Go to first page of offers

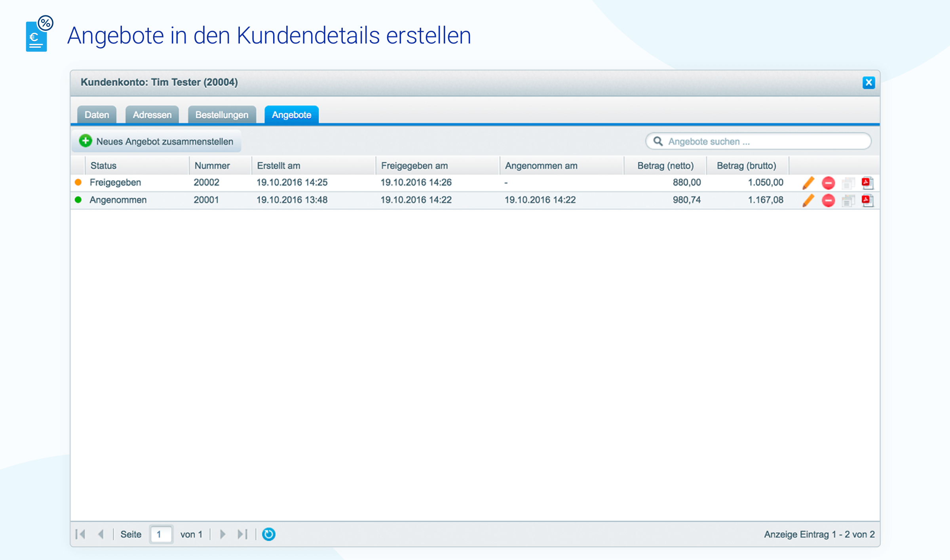81,534
